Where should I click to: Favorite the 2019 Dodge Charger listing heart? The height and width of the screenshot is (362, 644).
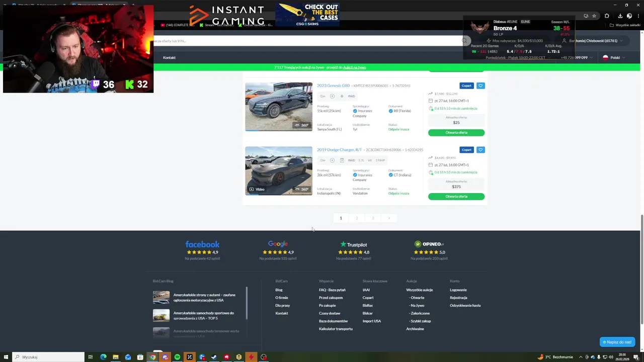[x=480, y=150]
